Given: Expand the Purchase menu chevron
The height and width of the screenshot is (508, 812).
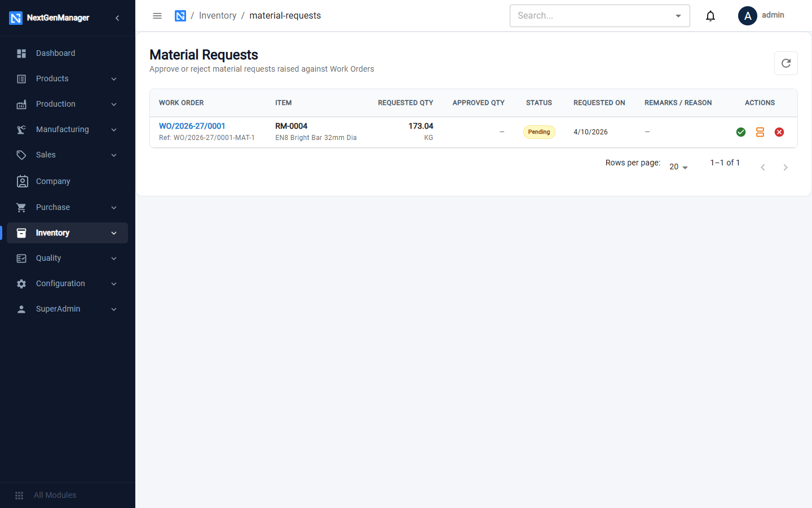Looking at the screenshot, I should (x=114, y=208).
